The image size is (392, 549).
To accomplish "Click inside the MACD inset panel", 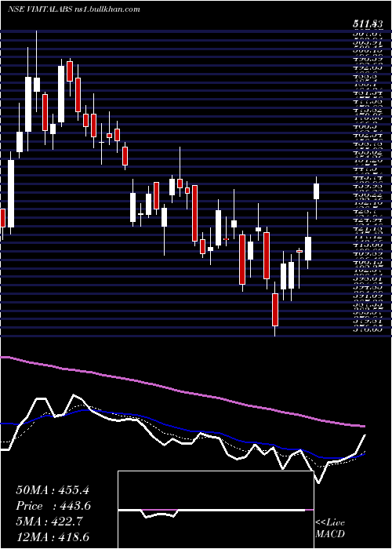I will 216,510.
